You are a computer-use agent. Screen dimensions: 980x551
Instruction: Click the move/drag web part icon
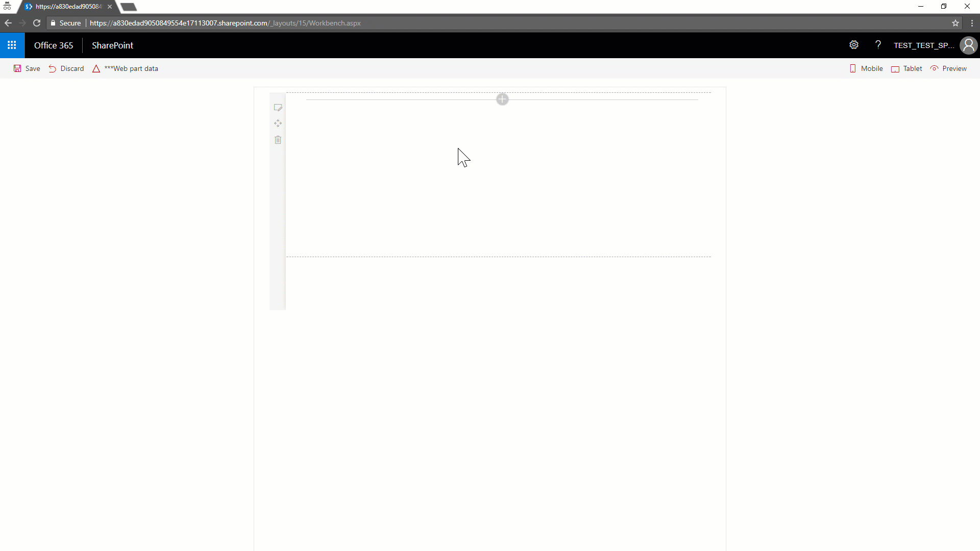click(x=277, y=123)
